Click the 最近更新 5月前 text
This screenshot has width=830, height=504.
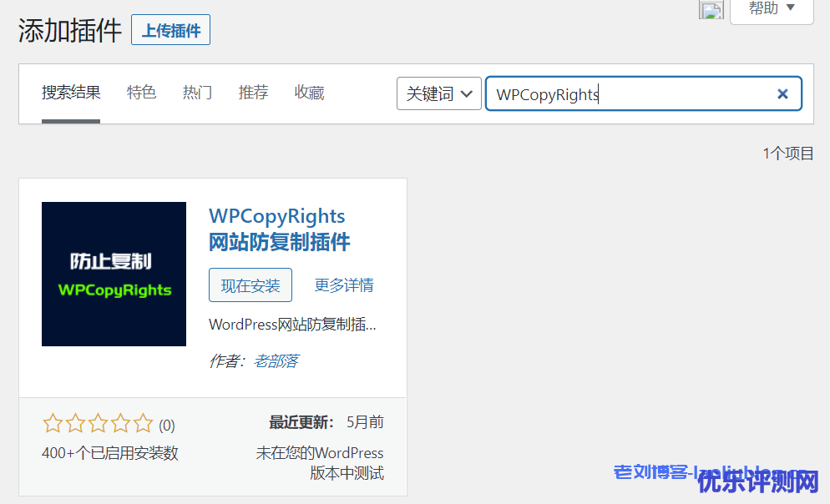coord(326,422)
